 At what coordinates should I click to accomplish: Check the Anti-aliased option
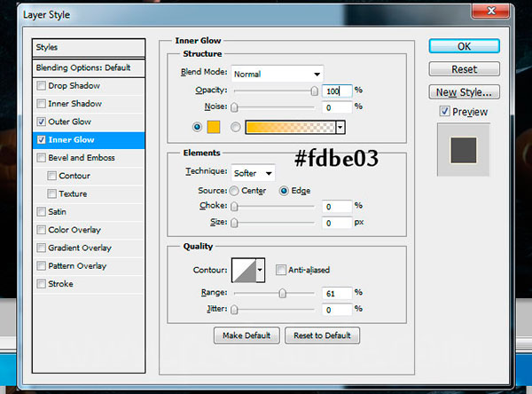click(280, 270)
